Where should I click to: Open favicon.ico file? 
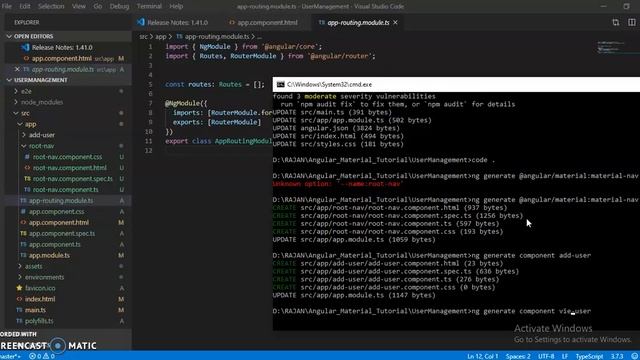pos(40,288)
